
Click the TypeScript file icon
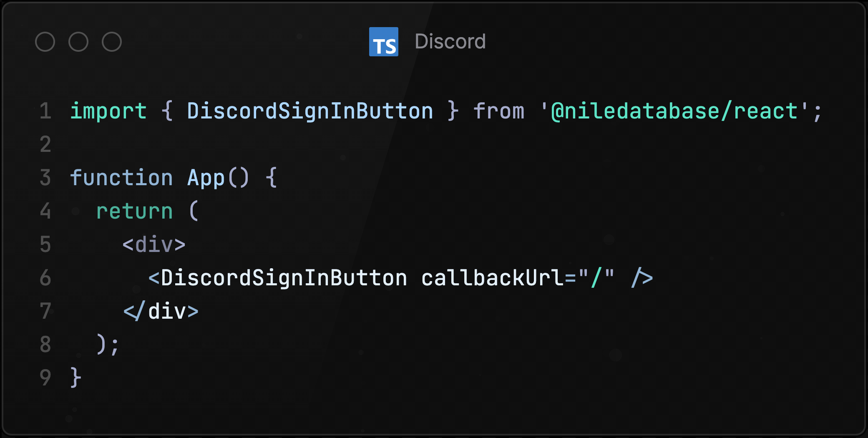(383, 42)
